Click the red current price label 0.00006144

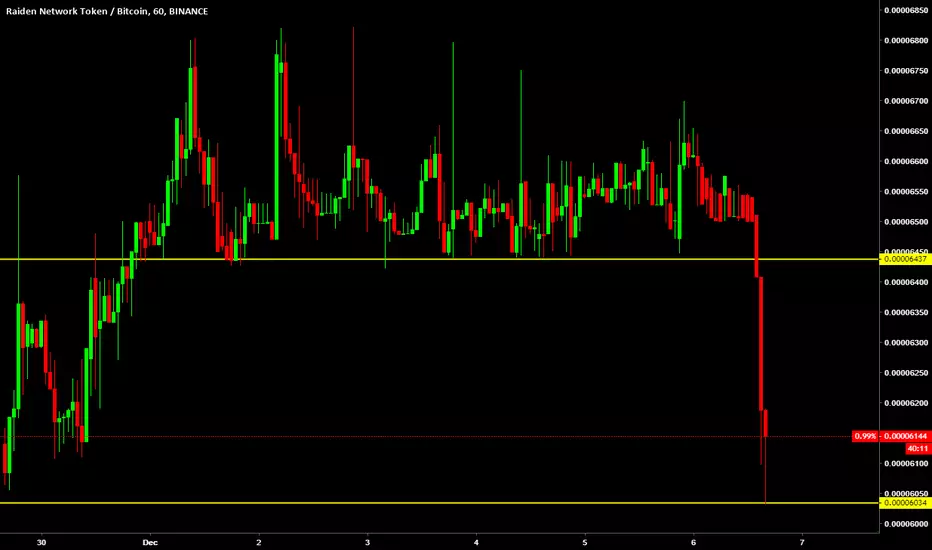tap(905, 436)
